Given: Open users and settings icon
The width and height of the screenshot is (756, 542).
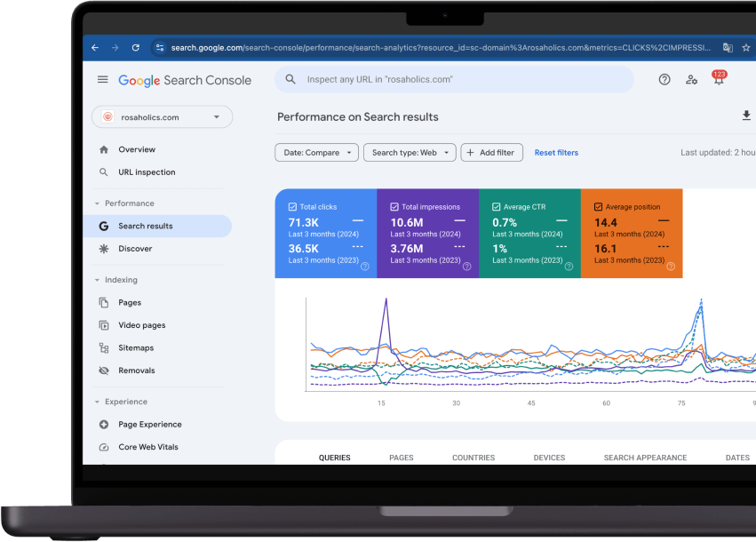Looking at the screenshot, I should [691, 80].
